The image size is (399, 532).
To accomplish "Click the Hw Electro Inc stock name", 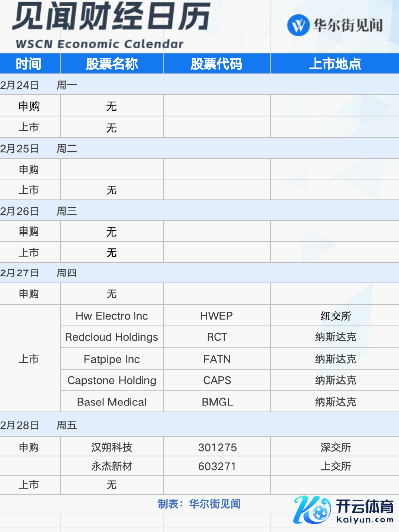I will 112,316.
